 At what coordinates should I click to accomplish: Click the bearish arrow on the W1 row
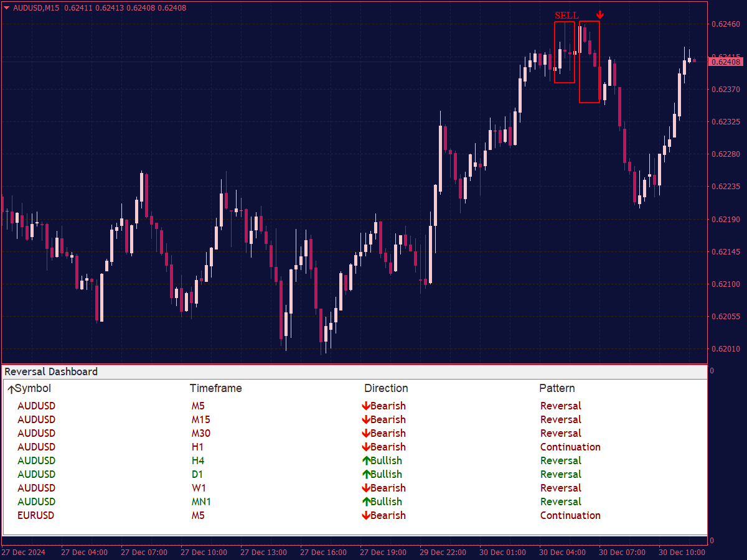(366, 488)
